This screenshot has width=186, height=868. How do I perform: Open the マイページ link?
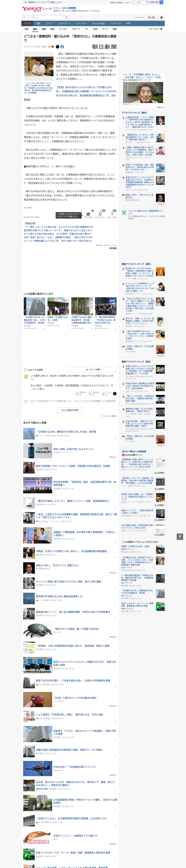click(139, 18)
